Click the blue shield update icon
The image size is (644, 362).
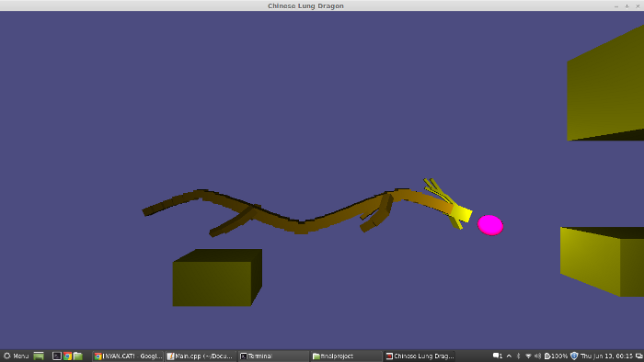[574, 356]
